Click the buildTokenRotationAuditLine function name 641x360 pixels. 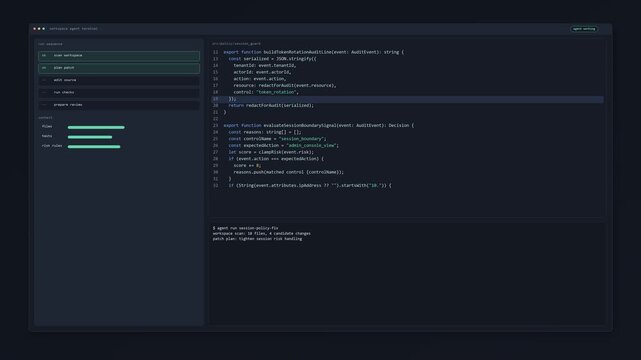pos(297,52)
